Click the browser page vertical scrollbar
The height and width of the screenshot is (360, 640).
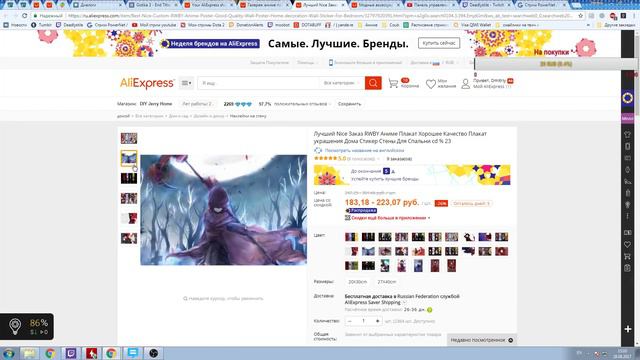[x=637, y=73]
